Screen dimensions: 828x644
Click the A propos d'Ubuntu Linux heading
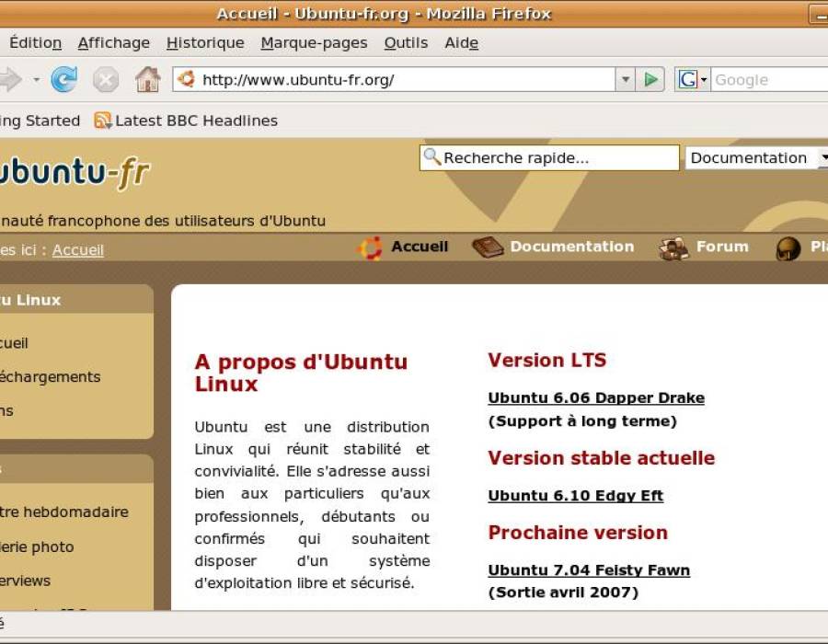[x=301, y=373]
